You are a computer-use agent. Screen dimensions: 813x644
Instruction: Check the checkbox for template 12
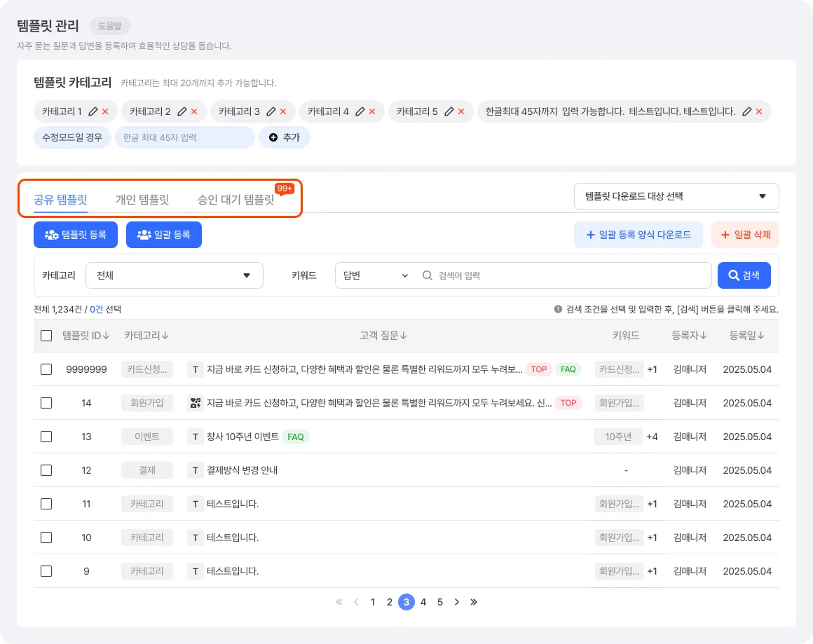click(x=46, y=470)
